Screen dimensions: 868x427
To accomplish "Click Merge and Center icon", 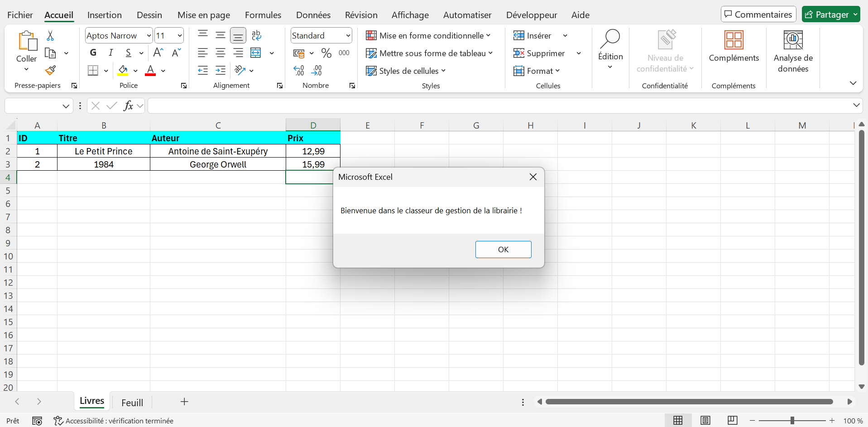I will tap(256, 53).
